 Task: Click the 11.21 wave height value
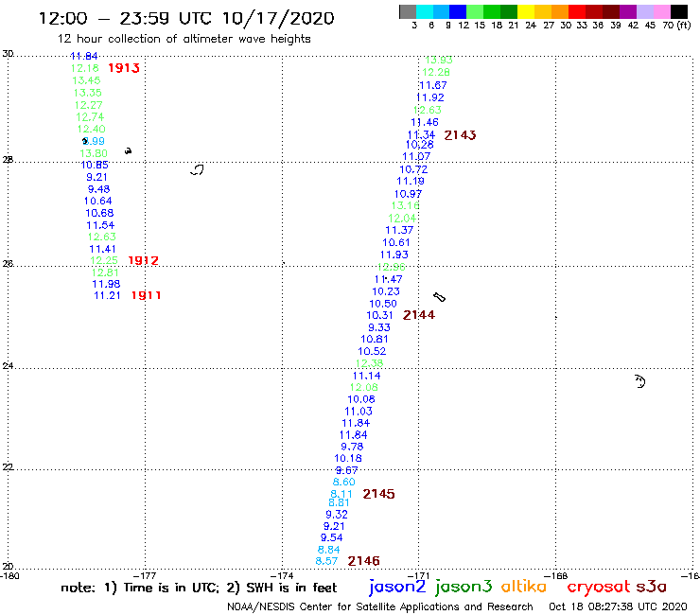107,295
